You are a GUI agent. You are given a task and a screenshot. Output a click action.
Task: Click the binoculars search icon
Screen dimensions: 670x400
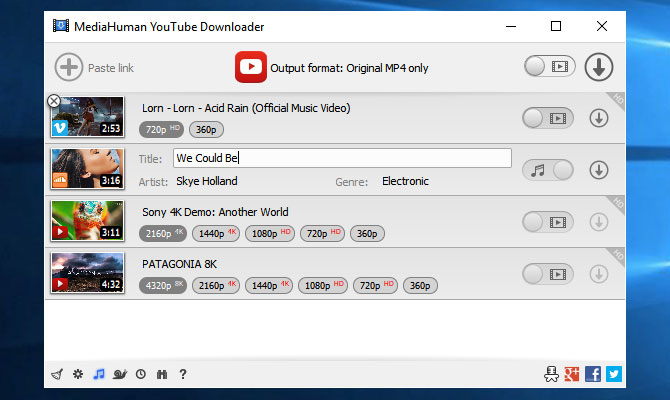pos(162,374)
